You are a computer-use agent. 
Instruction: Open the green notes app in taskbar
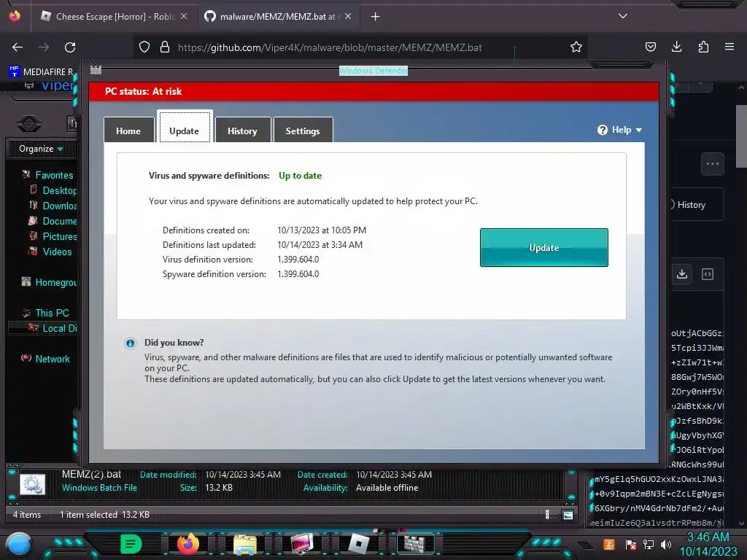[x=131, y=544]
